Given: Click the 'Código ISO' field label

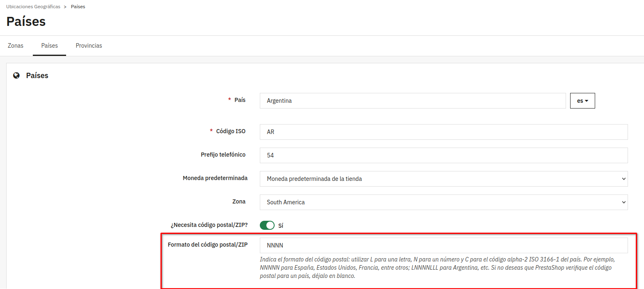Looking at the screenshot, I should point(231,131).
